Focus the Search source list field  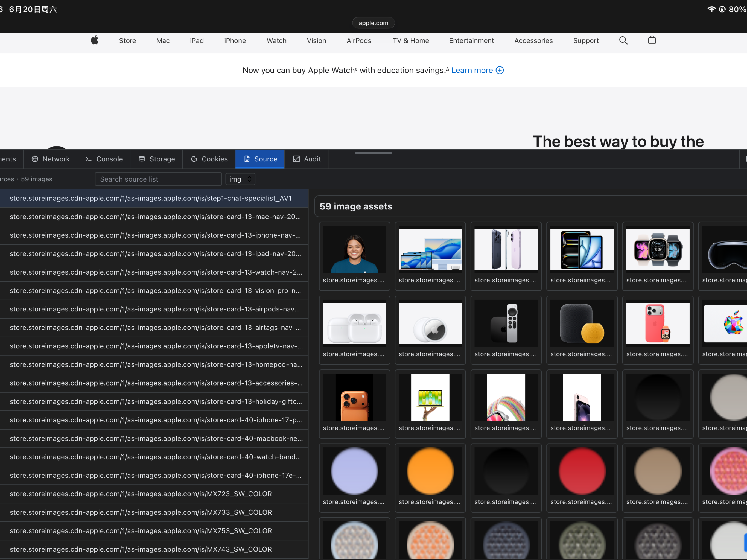pos(158,179)
